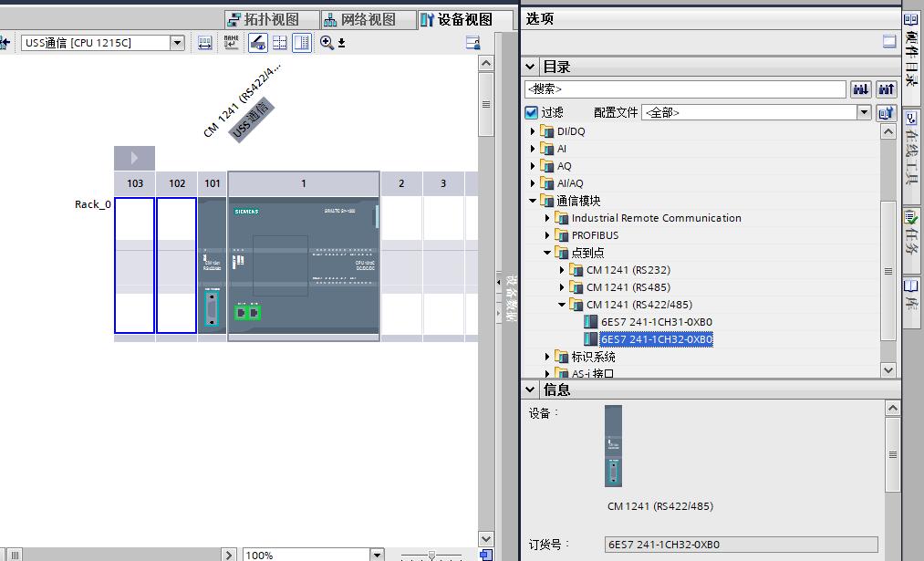This screenshot has height=561, width=924.
Task: Click the zoom download arrow icon
Action: pos(341,43)
